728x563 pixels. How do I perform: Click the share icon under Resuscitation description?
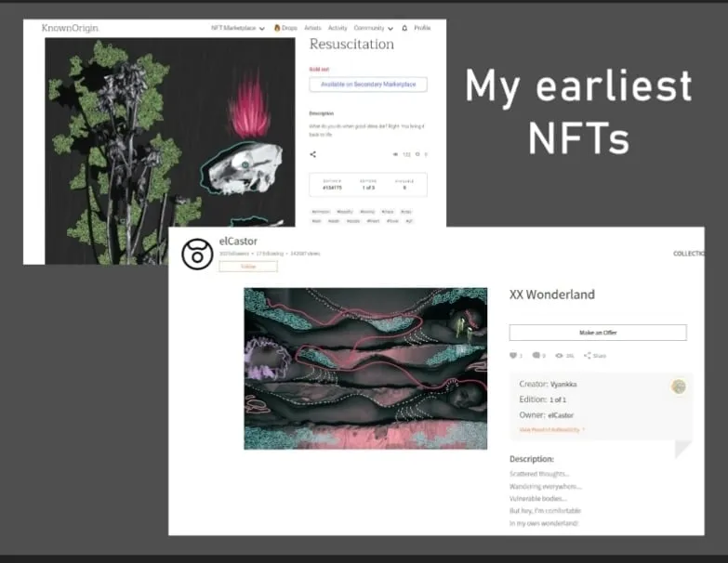[x=313, y=154]
